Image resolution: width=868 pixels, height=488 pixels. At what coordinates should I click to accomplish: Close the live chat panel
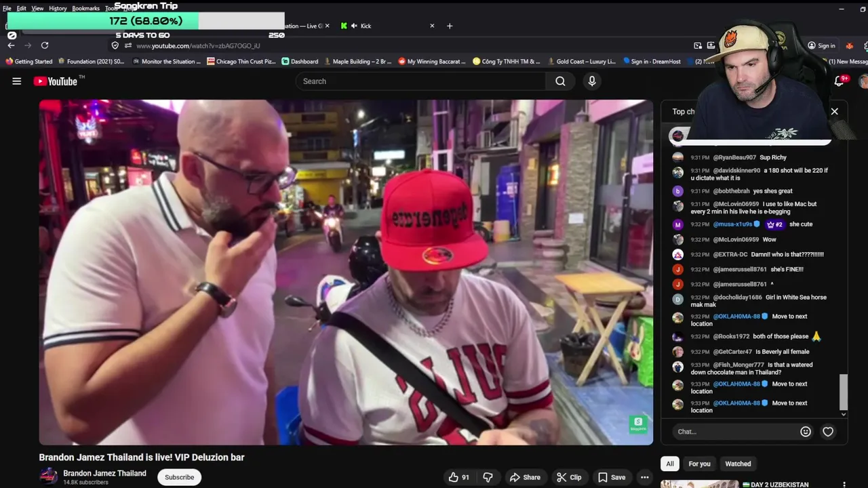[x=835, y=111]
